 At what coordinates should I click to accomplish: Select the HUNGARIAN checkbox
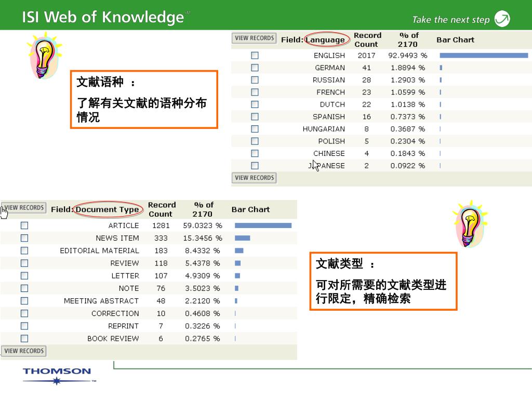point(255,129)
